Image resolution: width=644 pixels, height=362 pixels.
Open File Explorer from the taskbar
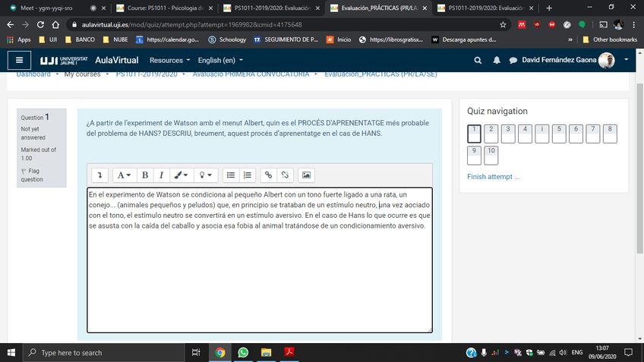point(266,353)
